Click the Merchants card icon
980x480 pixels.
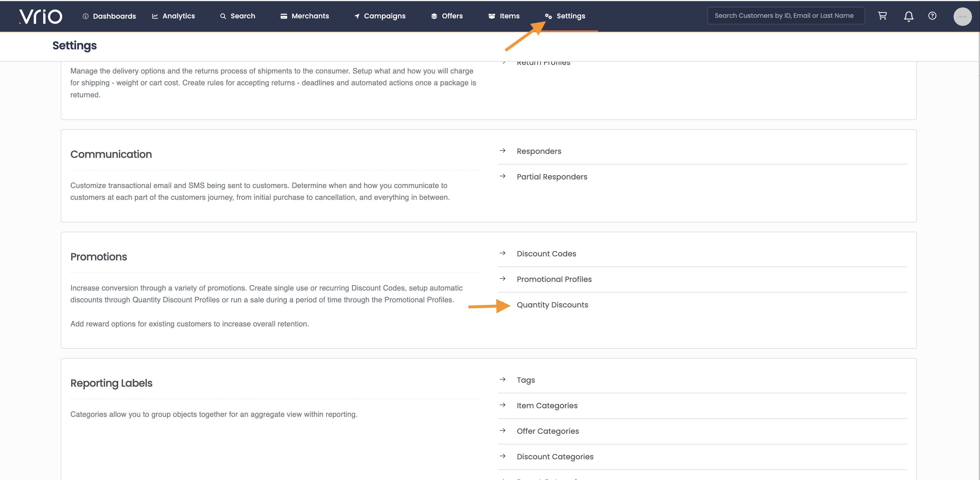click(x=284, y=16)
